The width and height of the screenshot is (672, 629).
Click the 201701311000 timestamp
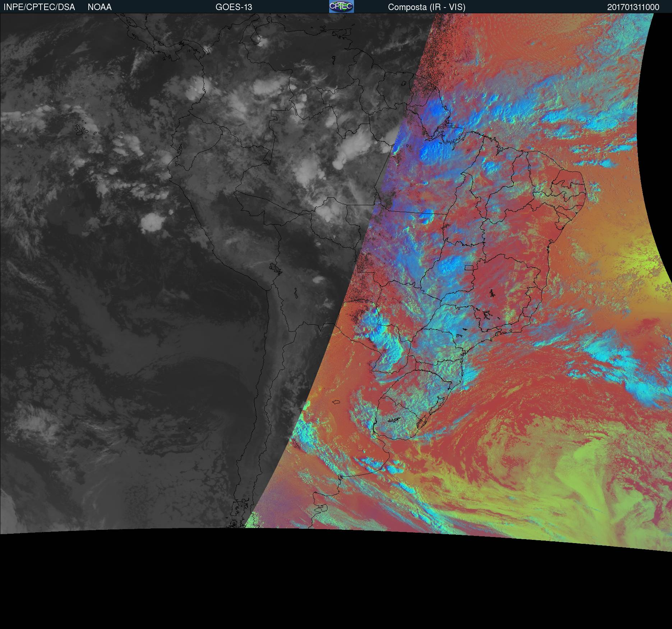[x=633, y=7]
